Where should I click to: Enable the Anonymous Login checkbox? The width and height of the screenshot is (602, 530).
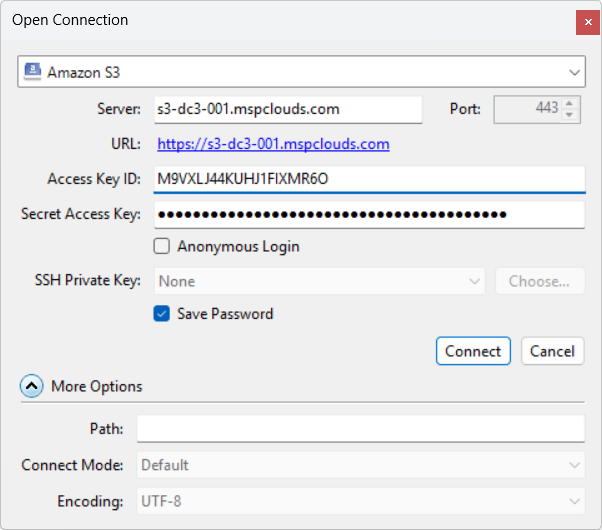161,246
